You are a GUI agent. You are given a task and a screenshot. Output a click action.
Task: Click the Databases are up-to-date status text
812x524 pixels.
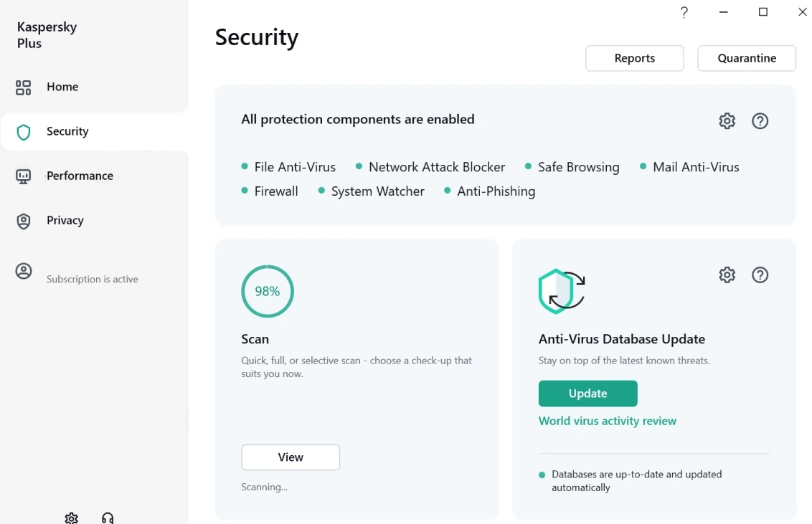(x=636, y=481)
